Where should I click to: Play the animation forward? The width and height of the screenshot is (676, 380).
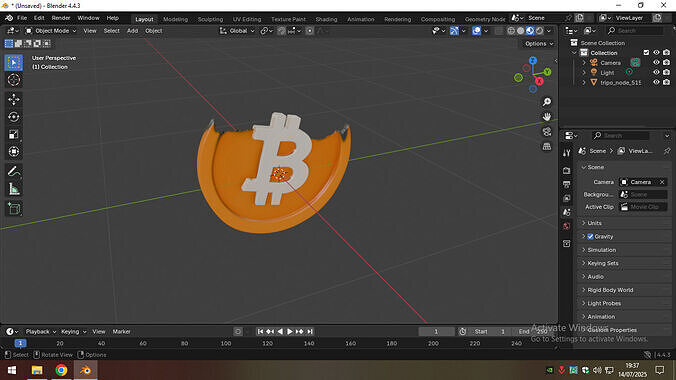pos(290,332)
